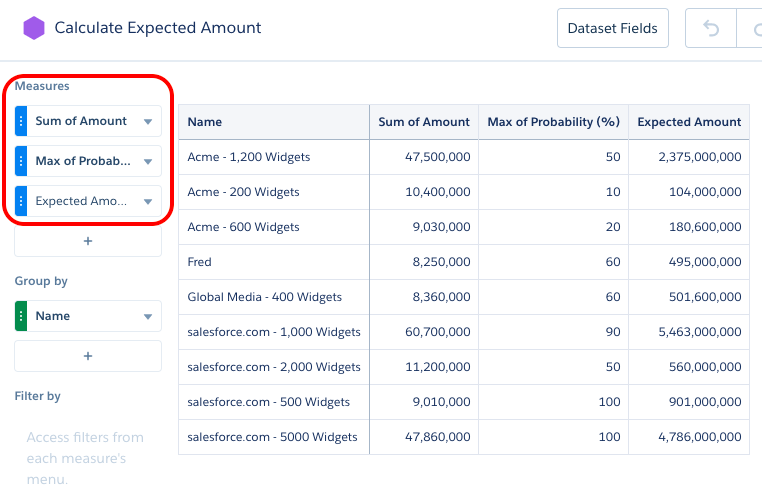Click the 495,000,000 expected amount value
Screen dimensions: 762x496
[x=705, y=262]
